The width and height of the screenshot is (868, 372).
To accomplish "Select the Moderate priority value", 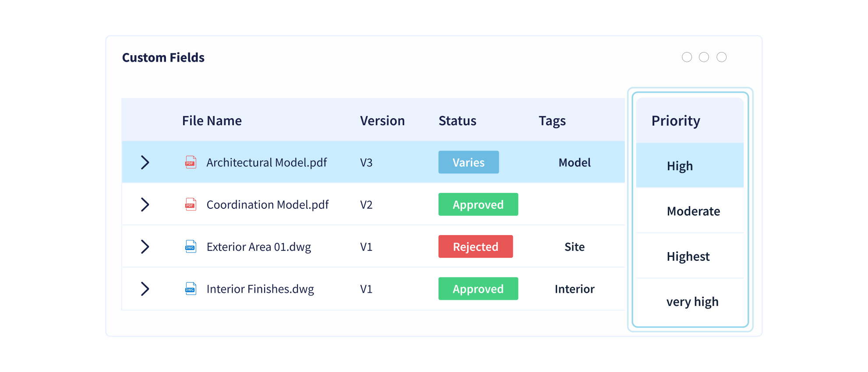I will [x=693, y=211].
